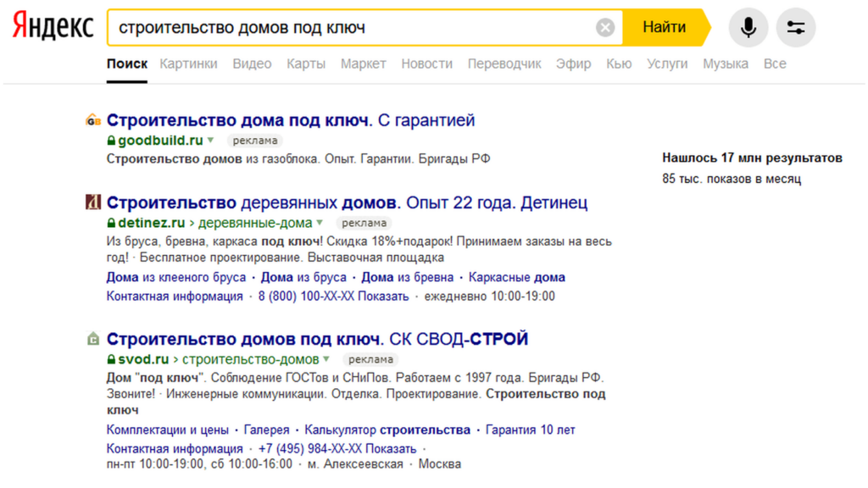The image size is (868, 488).
Task: Click the реклама label under goodbuild result
Action: pyautogui.click(x=254, y=141)
